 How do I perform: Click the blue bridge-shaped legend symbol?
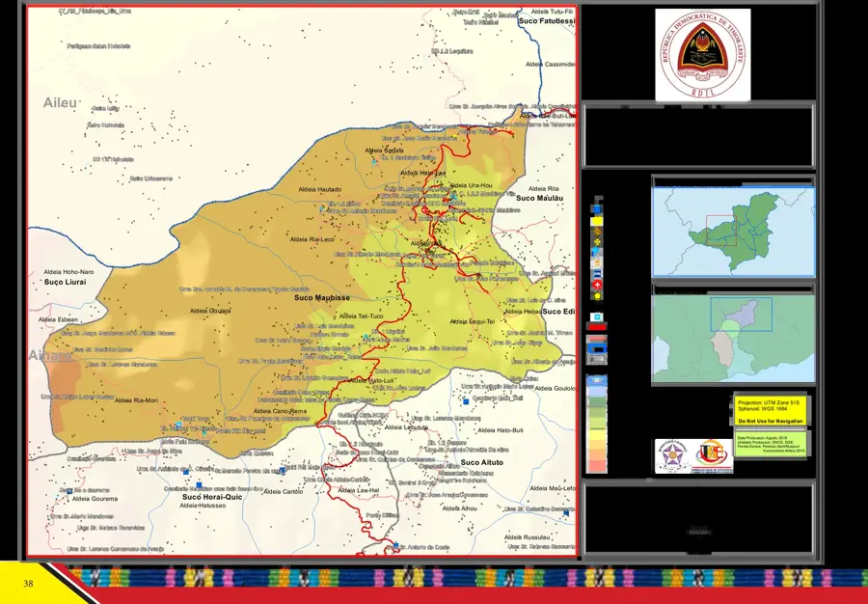tap(597, 274)
